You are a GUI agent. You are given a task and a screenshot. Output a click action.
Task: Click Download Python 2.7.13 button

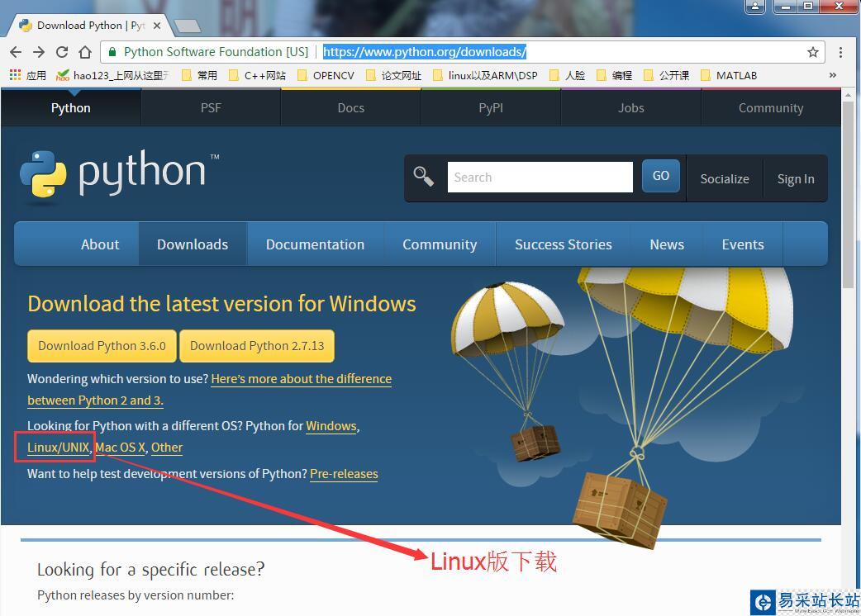click(257, 346)
